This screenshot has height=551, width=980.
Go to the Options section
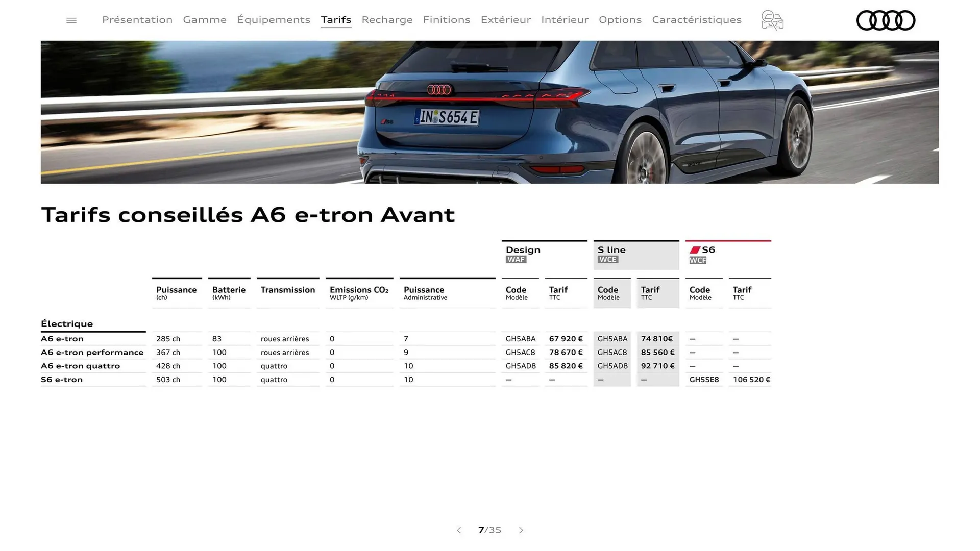(x=620, y=20)
